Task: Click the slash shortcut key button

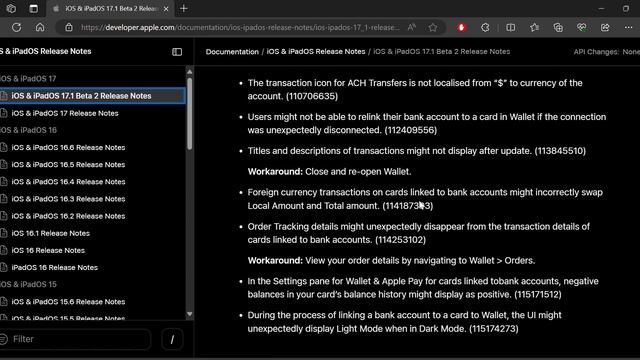Action: coord(172,339)
